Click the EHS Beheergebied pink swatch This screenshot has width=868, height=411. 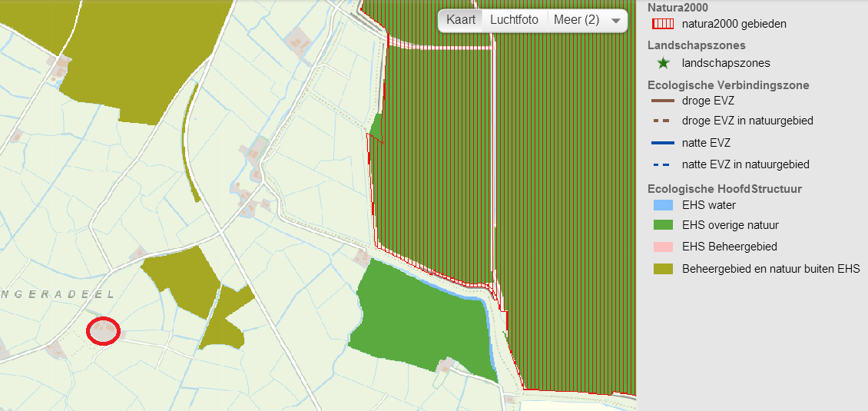pyautogui.click(x=663, y=247)
